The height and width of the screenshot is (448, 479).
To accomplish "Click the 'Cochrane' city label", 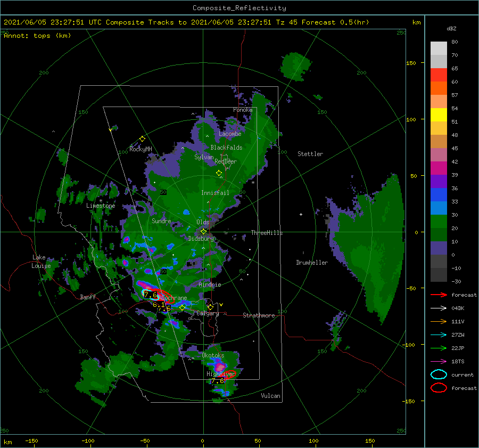I will (x=174, y=298).
